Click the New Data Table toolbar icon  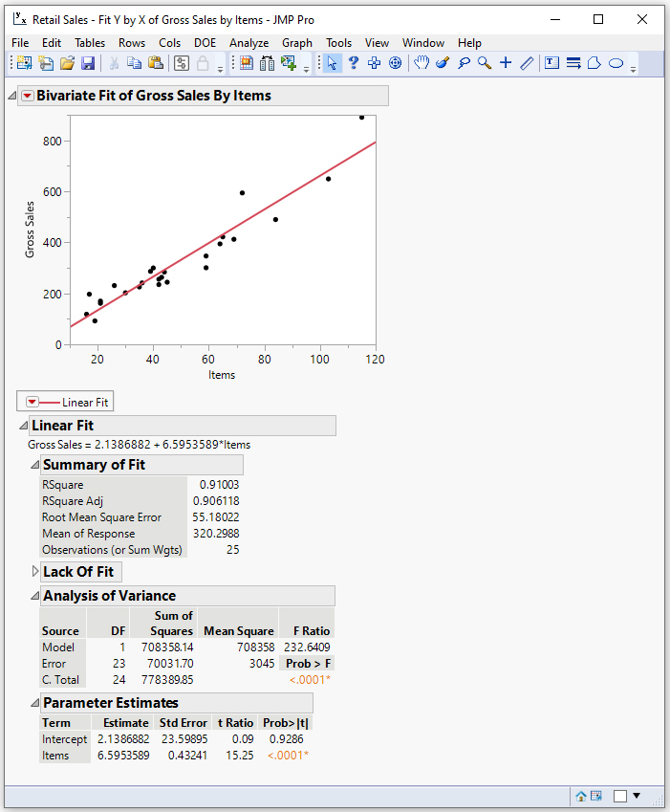(x=24, y=63)
